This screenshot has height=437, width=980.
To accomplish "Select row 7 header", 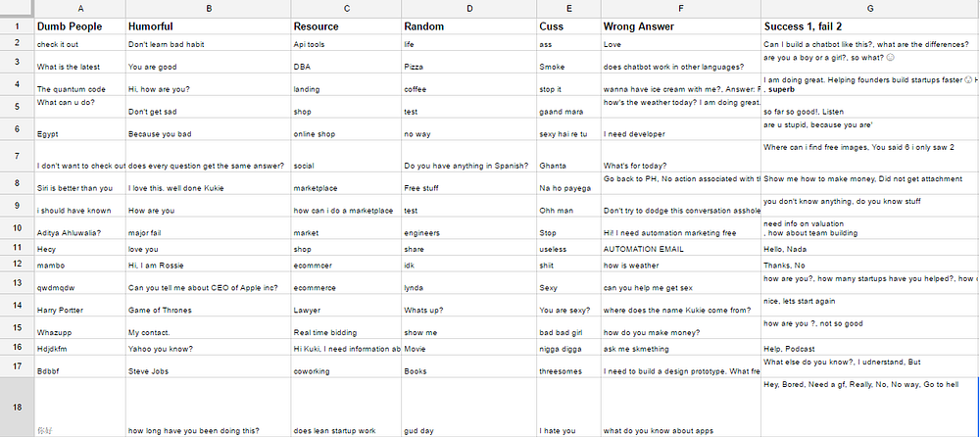I will pyautogui.click(x=17, y=156).
